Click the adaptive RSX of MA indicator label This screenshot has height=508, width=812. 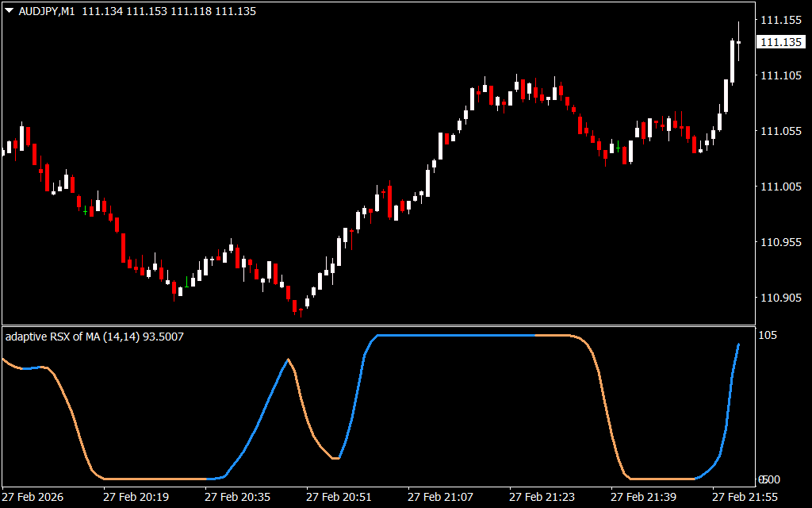click(94, 337)
